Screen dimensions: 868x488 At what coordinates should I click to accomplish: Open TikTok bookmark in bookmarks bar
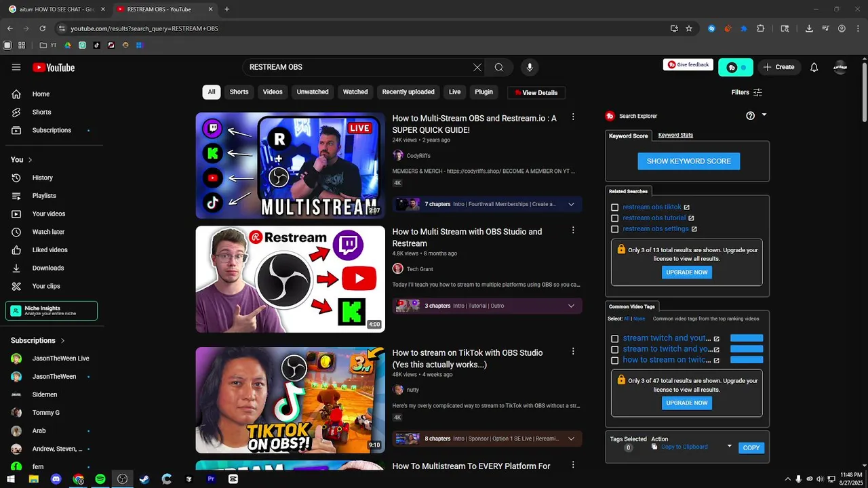[96, 45]
